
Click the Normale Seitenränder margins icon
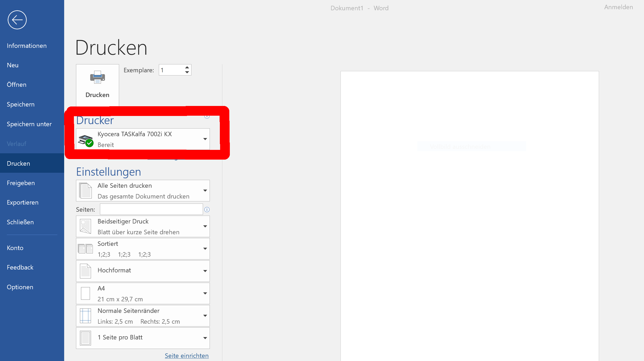pyautogui.click(x=85, y=316)
